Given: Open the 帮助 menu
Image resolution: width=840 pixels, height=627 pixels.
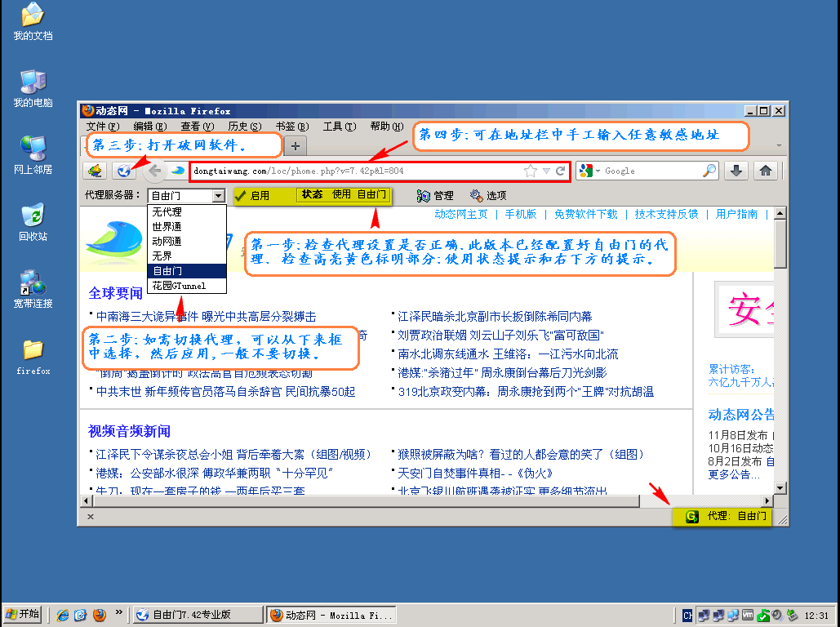Looking at the screenshot, I should click(x=386, y=127).
